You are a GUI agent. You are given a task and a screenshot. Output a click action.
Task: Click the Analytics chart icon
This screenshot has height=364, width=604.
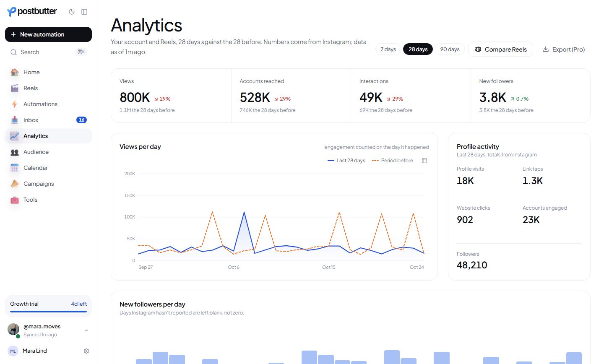pyautogui.click(x=15, y=136)
